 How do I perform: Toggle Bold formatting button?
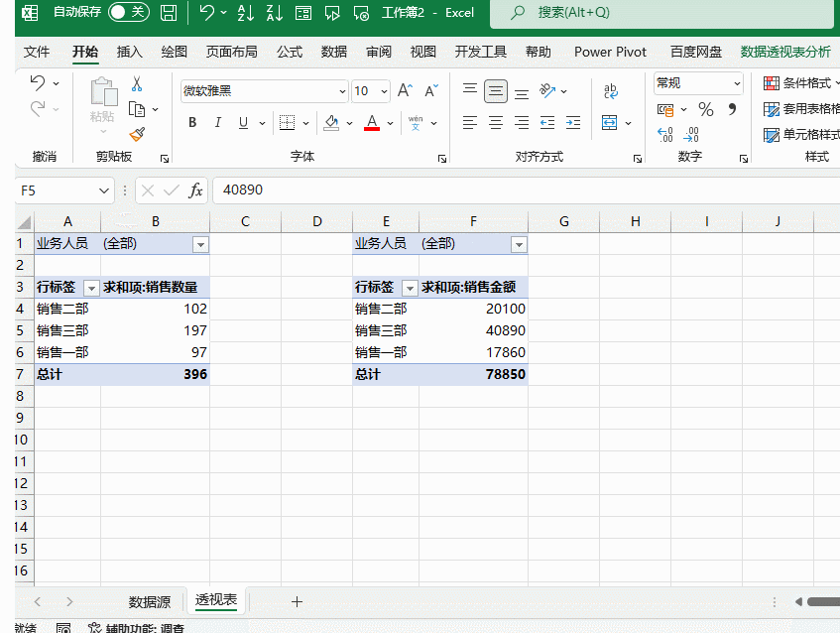(192, 123)
